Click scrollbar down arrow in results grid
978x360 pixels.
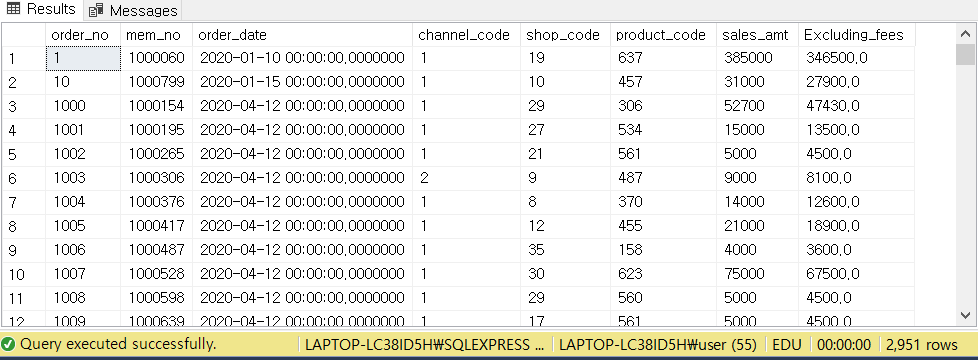point(965,315)
